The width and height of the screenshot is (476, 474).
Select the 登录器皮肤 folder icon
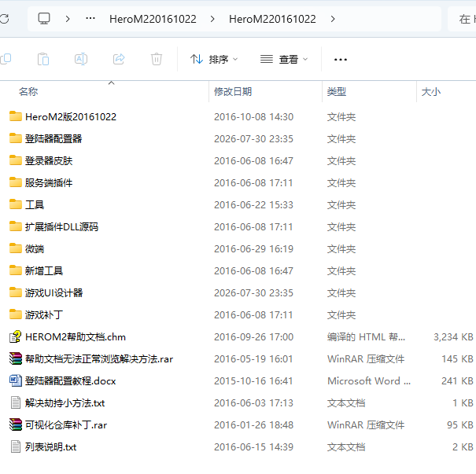pos(16,160)
